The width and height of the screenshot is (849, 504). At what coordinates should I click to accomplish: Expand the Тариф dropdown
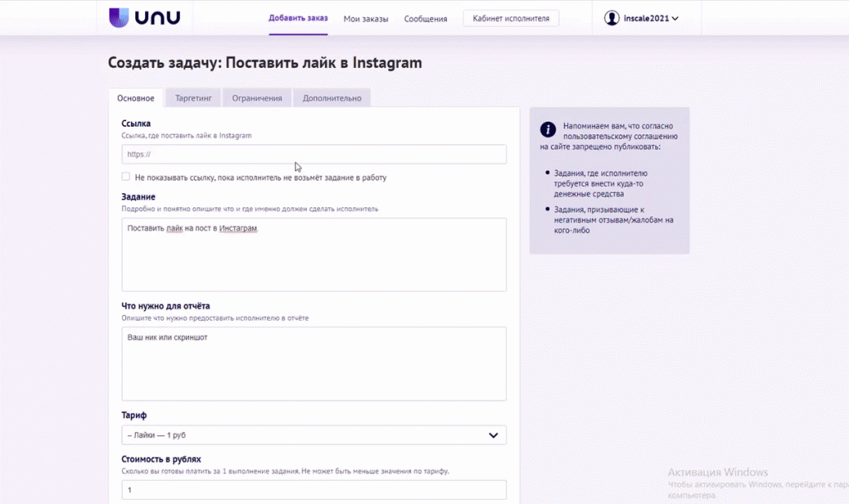[x=313, y=435]
